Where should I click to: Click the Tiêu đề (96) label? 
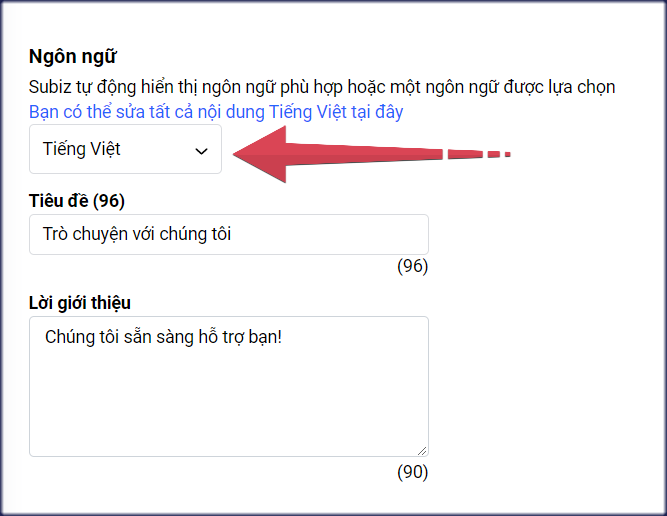pos(77,201)
